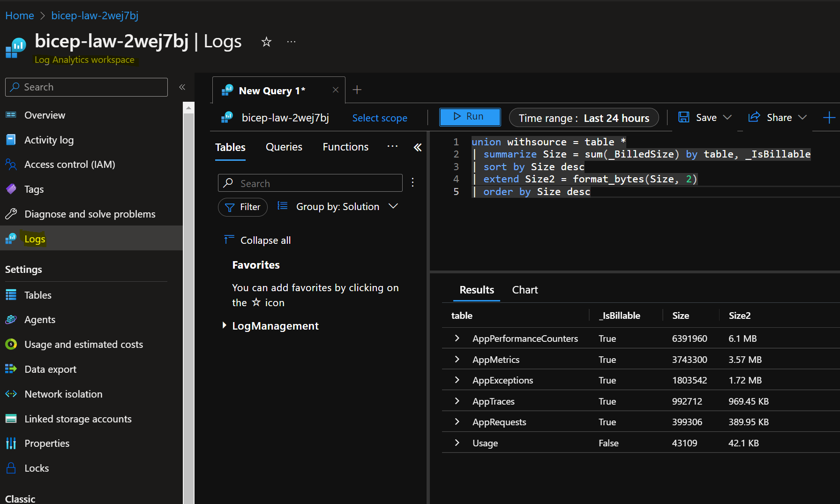Open the ellipsis menu beside the title
840x504 pixels.
point(291,42)
